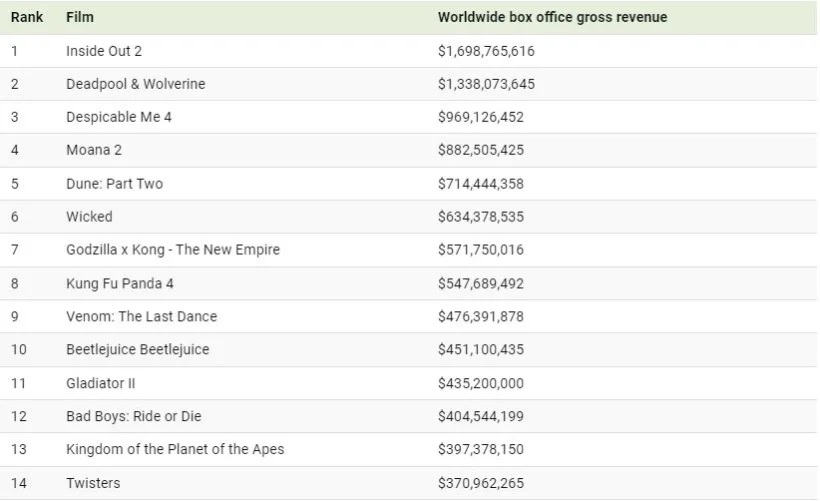
Task: Select the revenue value '$547,689,492'
Action: (481, 284)
